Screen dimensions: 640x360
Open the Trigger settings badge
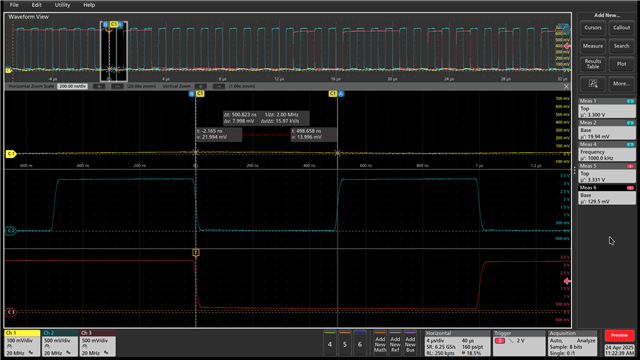[x=518, y=343]
